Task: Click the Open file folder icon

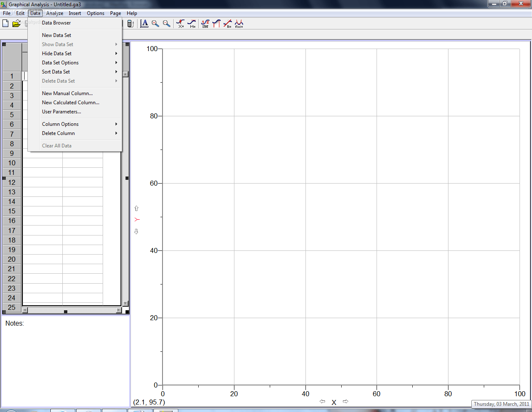Action: (16, 24)
